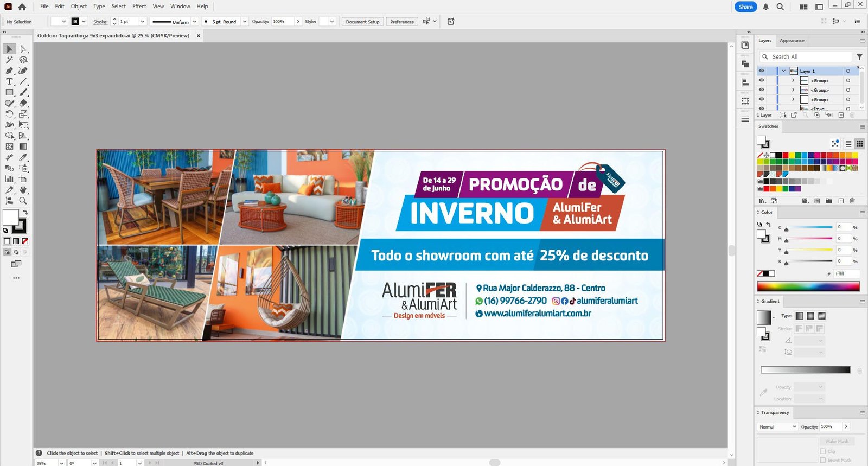Open Swatch Libraries menu icon
This screenshot has width=868, height=466.
coord(762,201)
